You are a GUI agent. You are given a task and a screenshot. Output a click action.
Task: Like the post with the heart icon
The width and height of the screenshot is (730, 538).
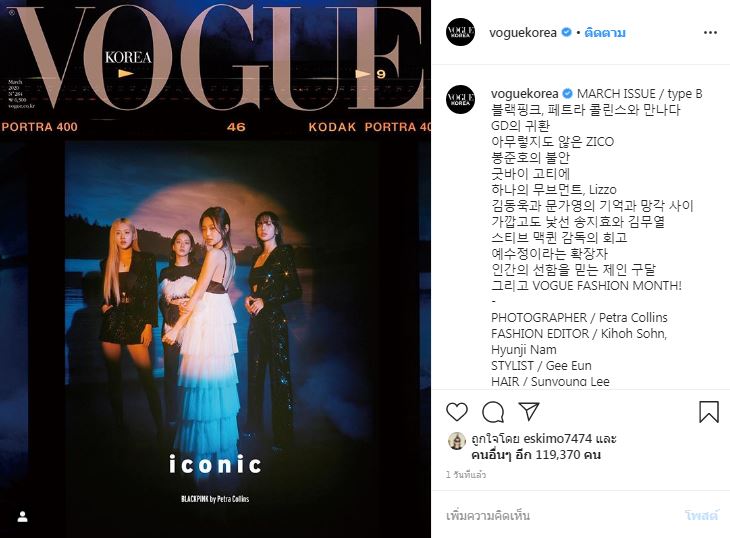pos(457,412)
